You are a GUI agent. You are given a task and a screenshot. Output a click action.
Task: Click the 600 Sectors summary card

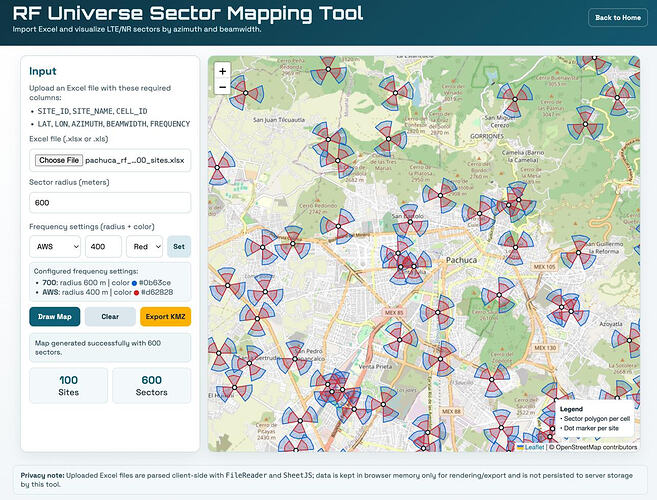coord(151,386)
